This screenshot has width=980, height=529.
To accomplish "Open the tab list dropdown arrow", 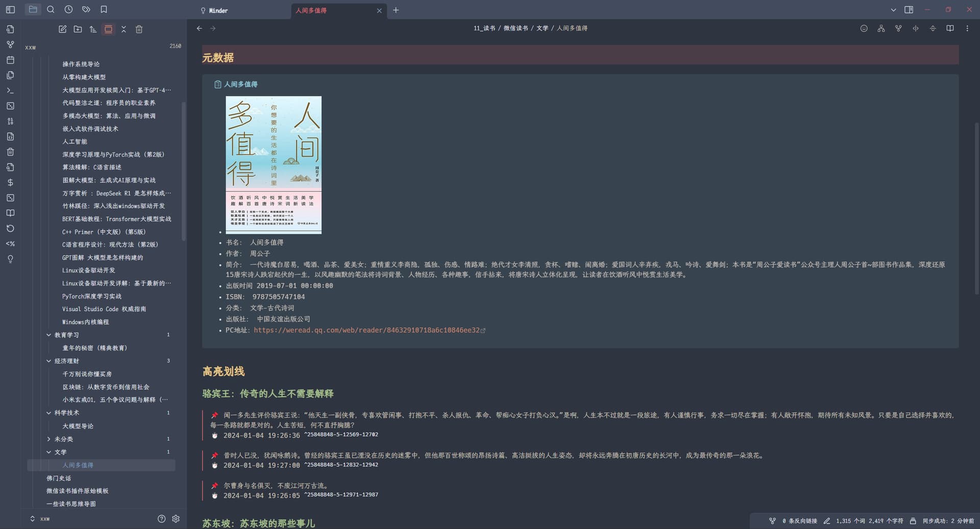I will point(893,10).
